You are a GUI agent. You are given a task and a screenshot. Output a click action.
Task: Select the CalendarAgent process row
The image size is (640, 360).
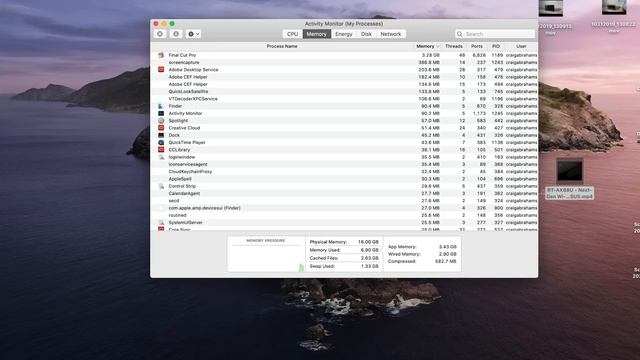tap(344, 193)
